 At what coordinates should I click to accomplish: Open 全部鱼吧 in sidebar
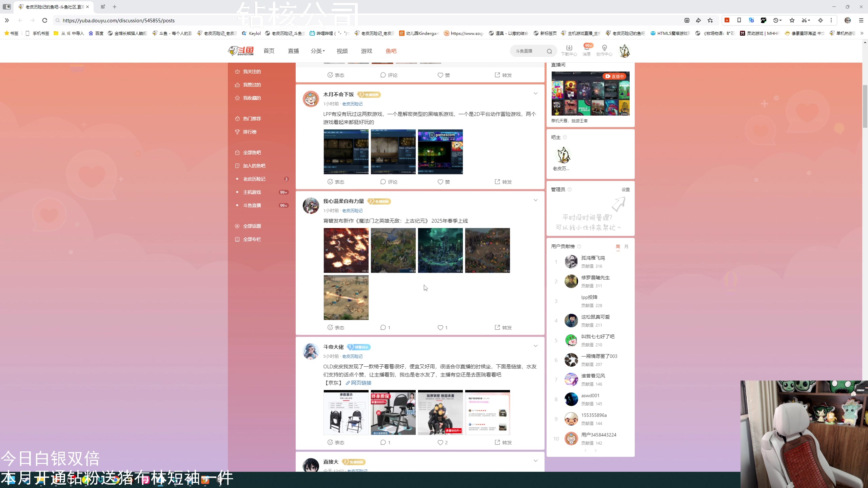click(x=252, y=152)
